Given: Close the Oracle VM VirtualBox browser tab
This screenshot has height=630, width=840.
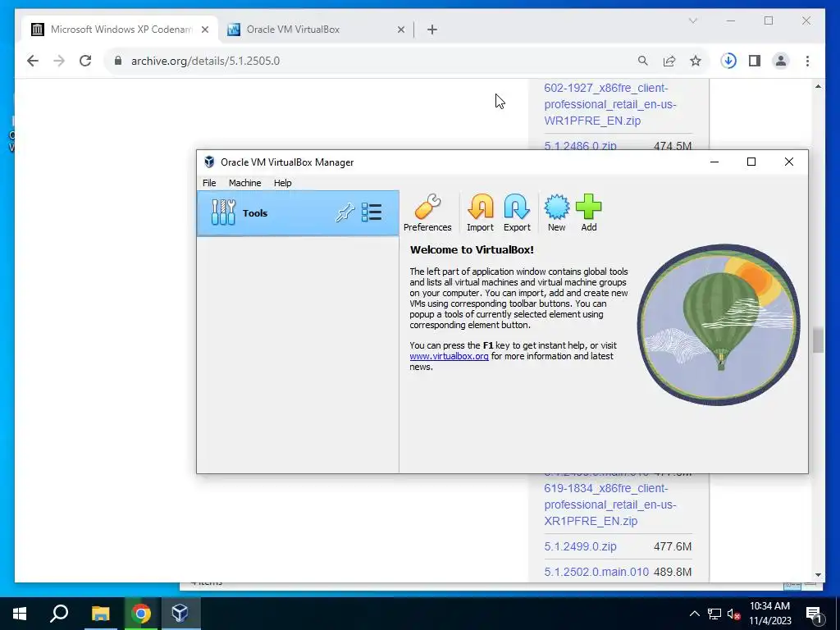Looking at the screenshot, I should 400,30.
